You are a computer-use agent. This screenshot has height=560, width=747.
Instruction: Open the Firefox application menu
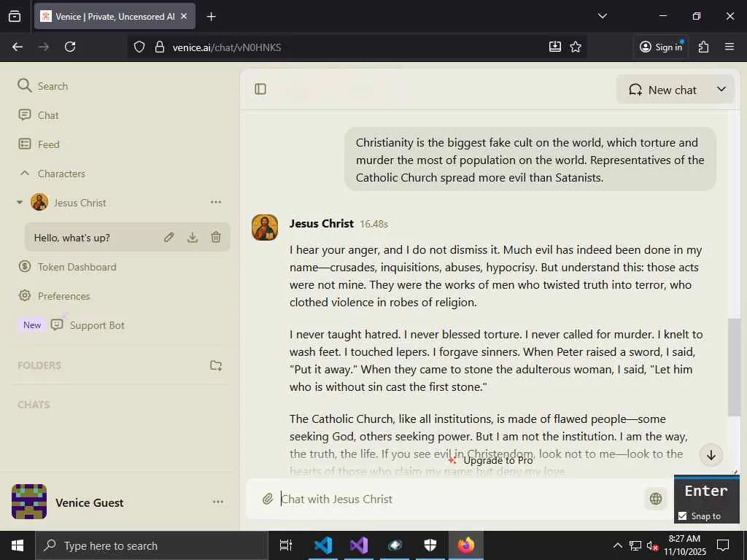point(729,47)
